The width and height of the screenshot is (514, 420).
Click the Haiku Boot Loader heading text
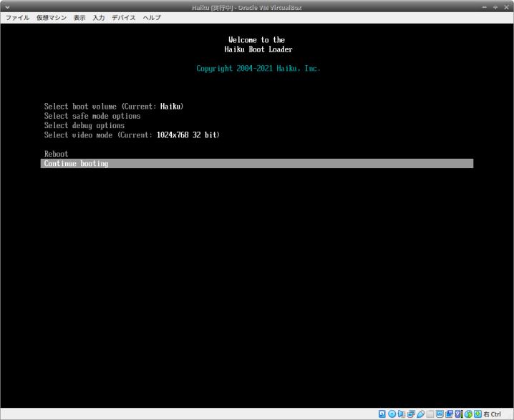pyautogui.click(x=258, y=49)
